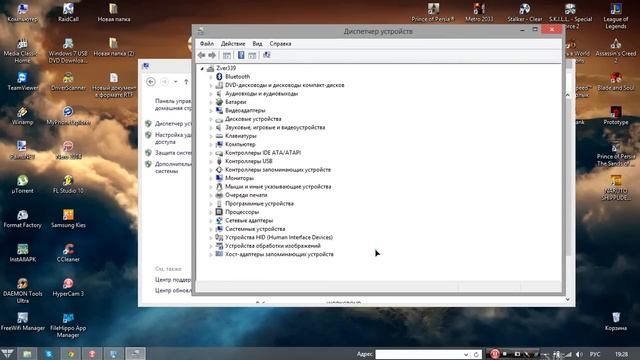Click Back arrow in the System window
The height and width of the screenshot is (360, 640).
coord(151,82)
